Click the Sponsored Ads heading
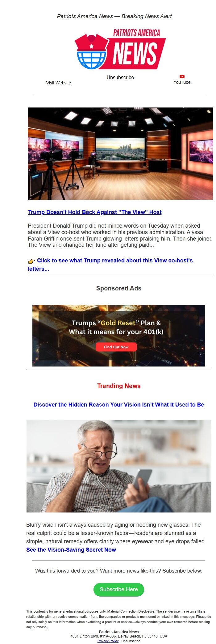216x644 pixels. [119, 288]
